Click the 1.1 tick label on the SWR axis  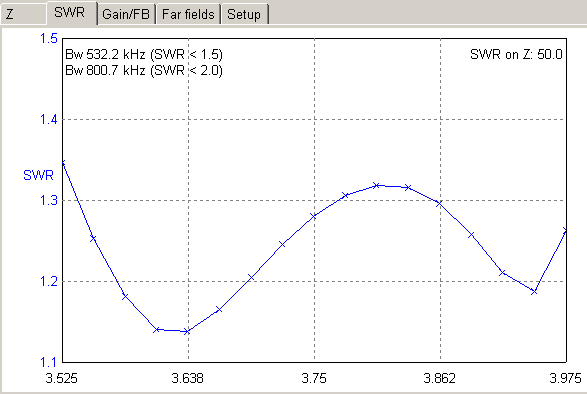pos(49,362)
